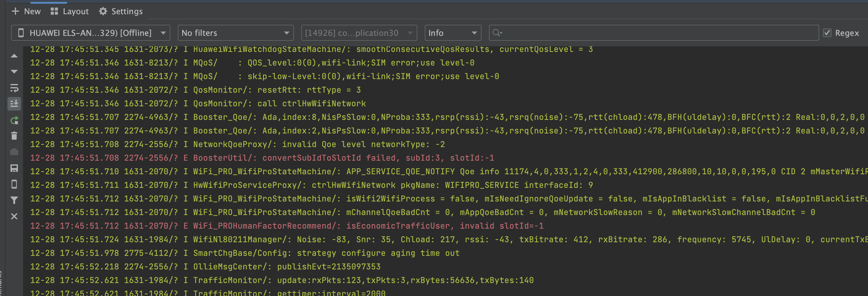The width and height of the screenshot is (868, 296).
Task: Select the 'skip-low-Level' MQoS log line
Action: point(265,77)
